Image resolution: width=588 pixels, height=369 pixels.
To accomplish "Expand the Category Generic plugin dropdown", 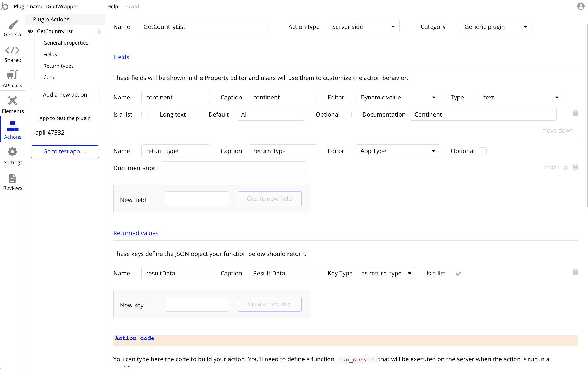I will pos(496,27).
